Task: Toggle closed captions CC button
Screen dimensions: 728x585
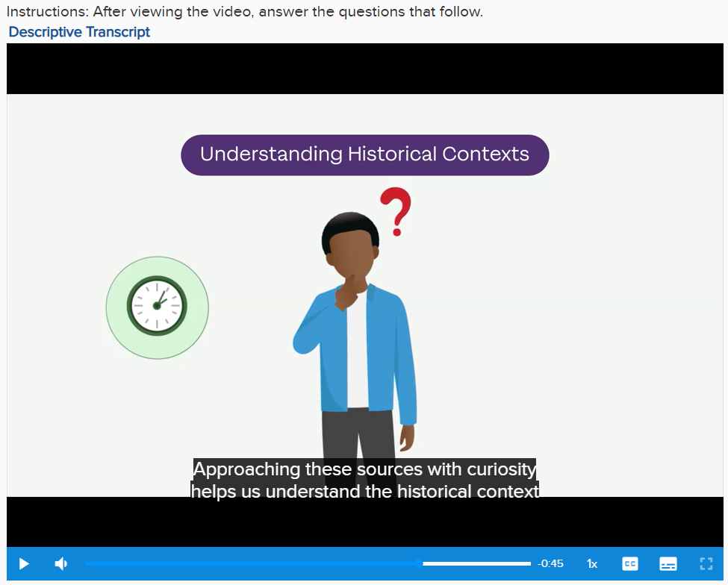Action: [x=630, y=563]
